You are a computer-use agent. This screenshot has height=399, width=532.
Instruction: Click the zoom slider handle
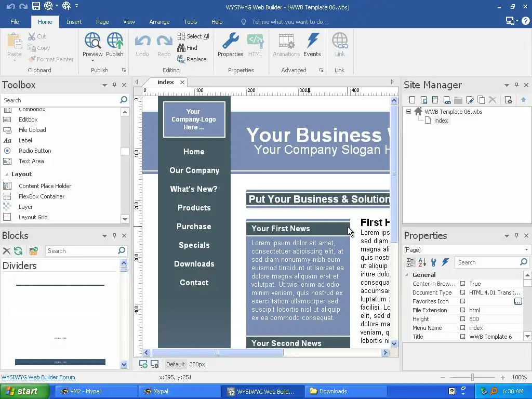tap(472, 377)
